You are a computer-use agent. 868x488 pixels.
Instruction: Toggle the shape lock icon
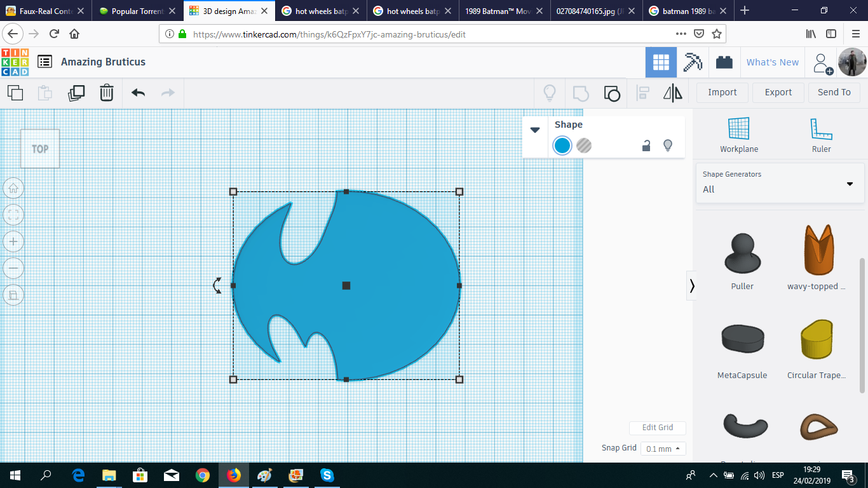(646, 146)
